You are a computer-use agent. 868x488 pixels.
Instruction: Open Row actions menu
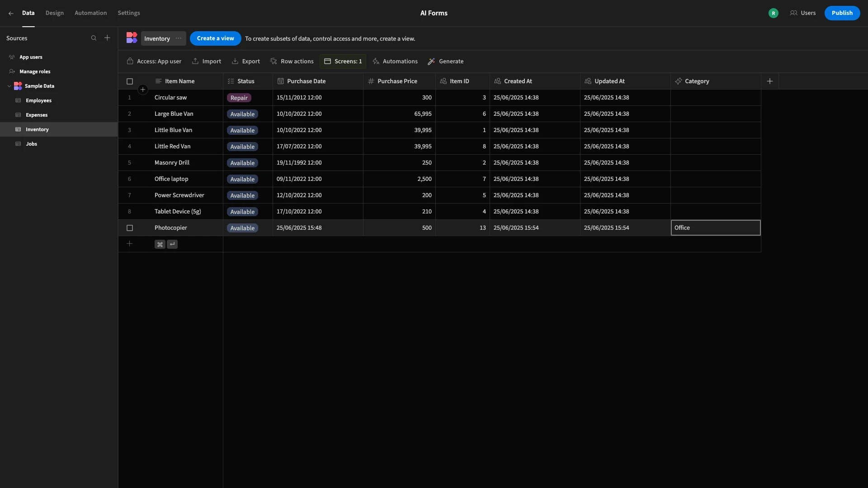click(292, 61)
